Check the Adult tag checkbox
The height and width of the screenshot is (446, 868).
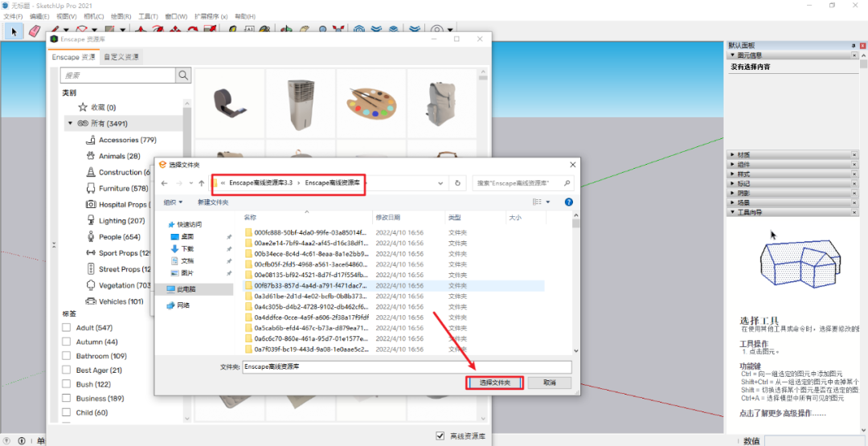[x=67, y=328]
